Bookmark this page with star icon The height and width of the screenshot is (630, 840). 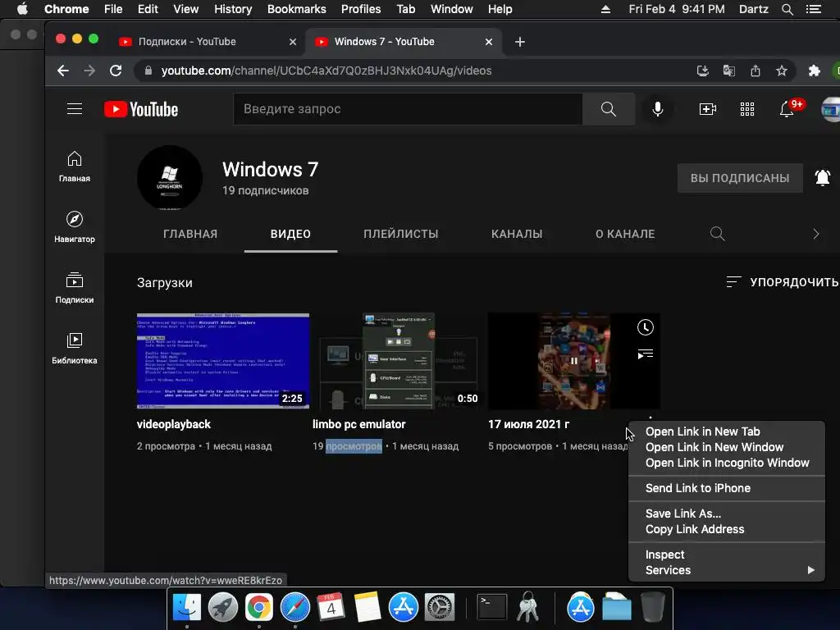click(x=782, y=71)
